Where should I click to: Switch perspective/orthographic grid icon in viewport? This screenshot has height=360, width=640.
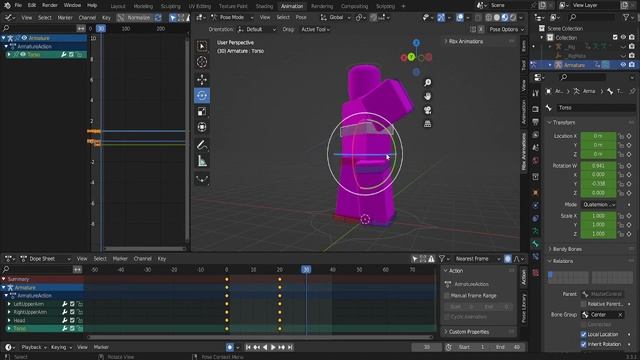click(427, 124)
